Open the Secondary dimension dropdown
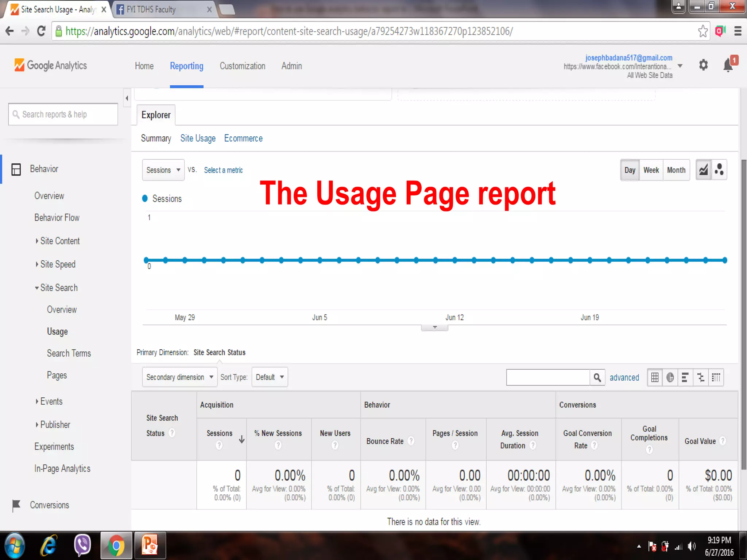 [179, 377]
